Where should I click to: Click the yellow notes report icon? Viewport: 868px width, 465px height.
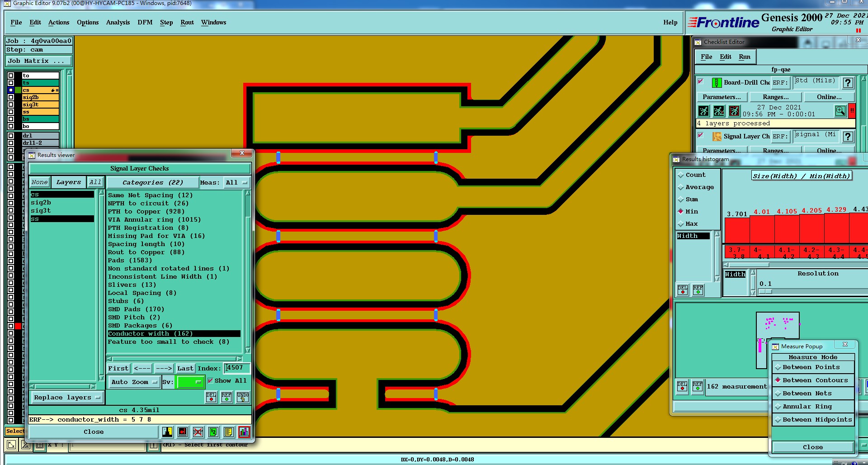(229, 432)
